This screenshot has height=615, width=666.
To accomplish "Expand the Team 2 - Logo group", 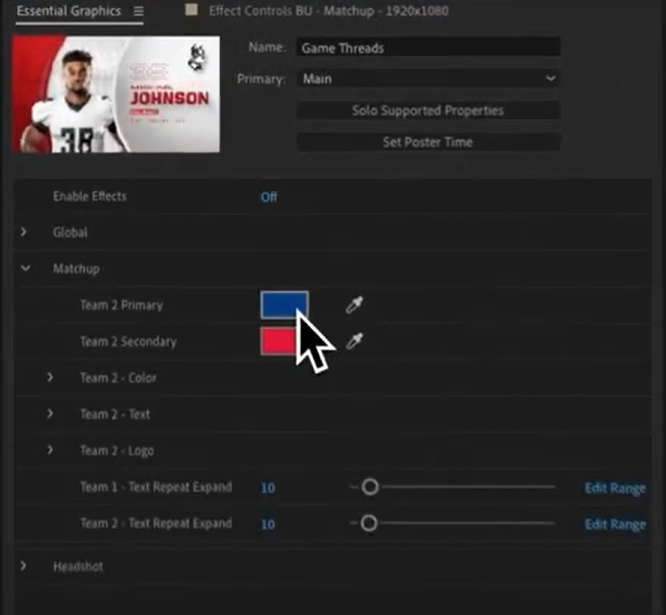I will point(50,451).
